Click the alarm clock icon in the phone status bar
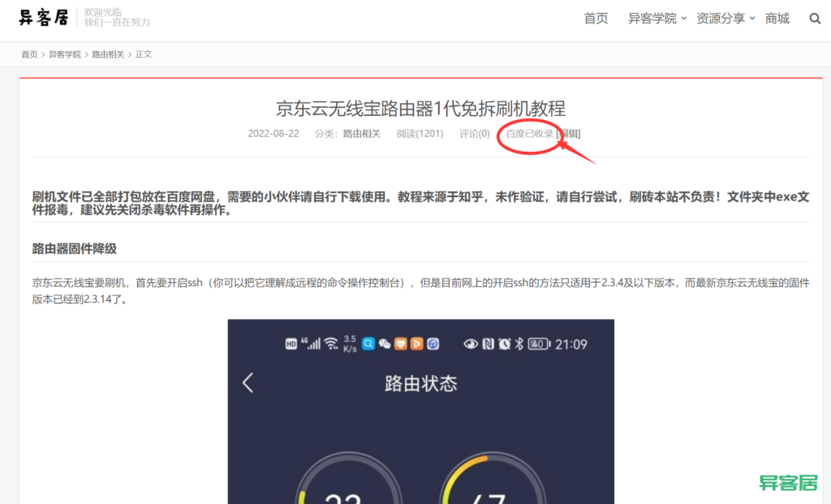Viewport: 831px width, 504px height. [x=505, y=344]
